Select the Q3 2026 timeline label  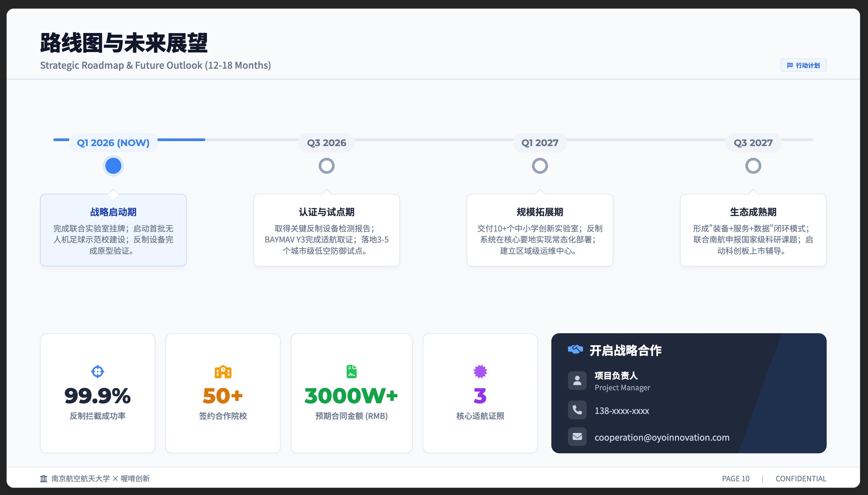pos(326,143)
